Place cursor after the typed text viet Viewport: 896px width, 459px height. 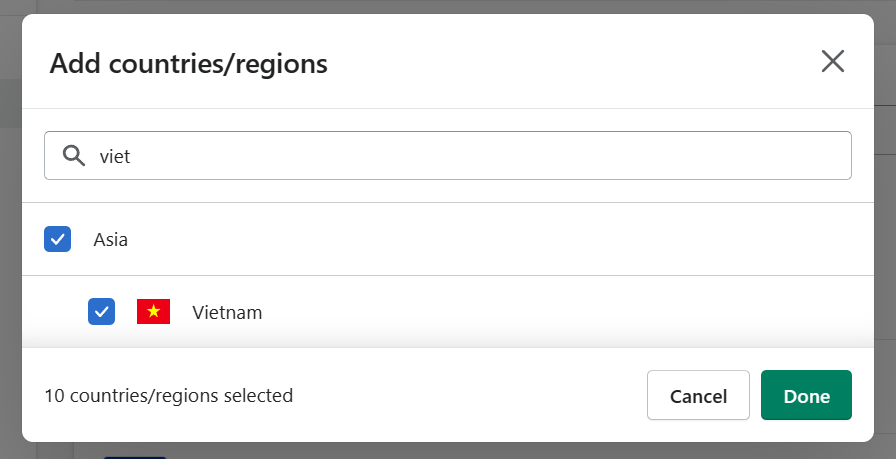(x=132, y=156)
